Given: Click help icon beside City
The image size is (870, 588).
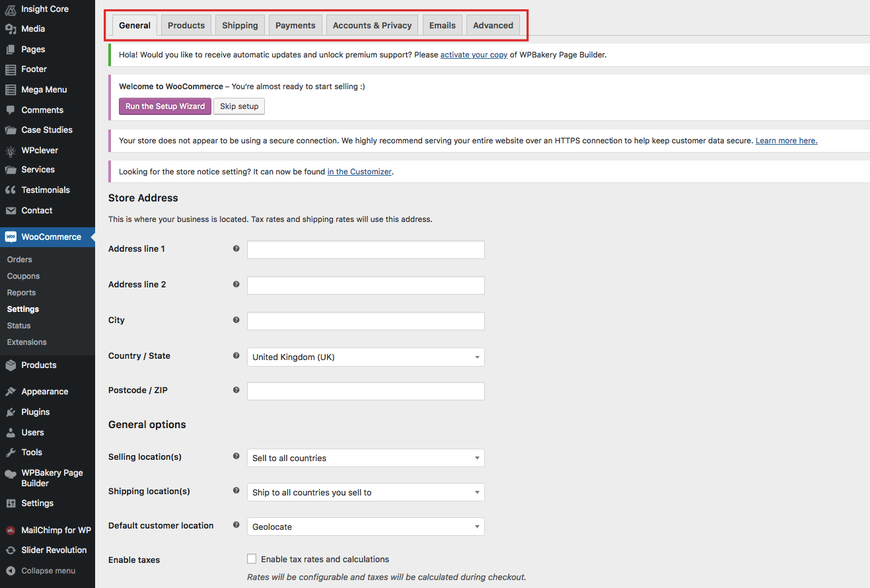Looking at the screenshot, I should (x=236, y=320).
